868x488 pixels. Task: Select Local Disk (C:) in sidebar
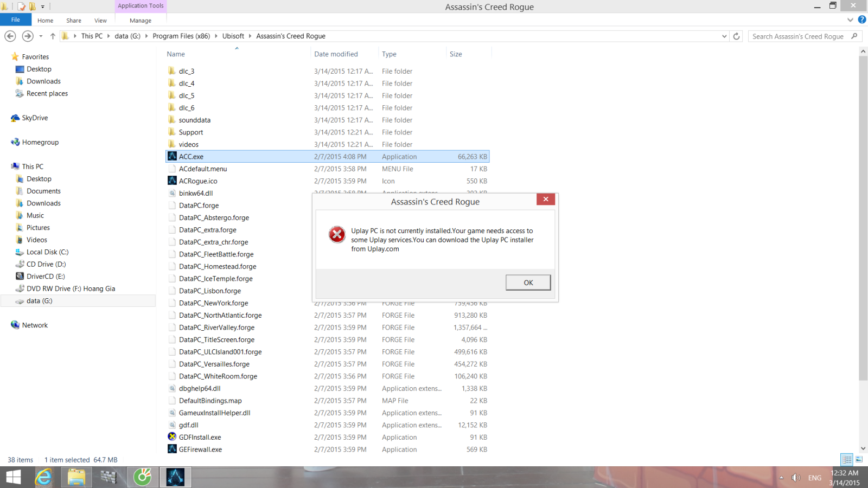pyautogui.click(x=48, y=252)
